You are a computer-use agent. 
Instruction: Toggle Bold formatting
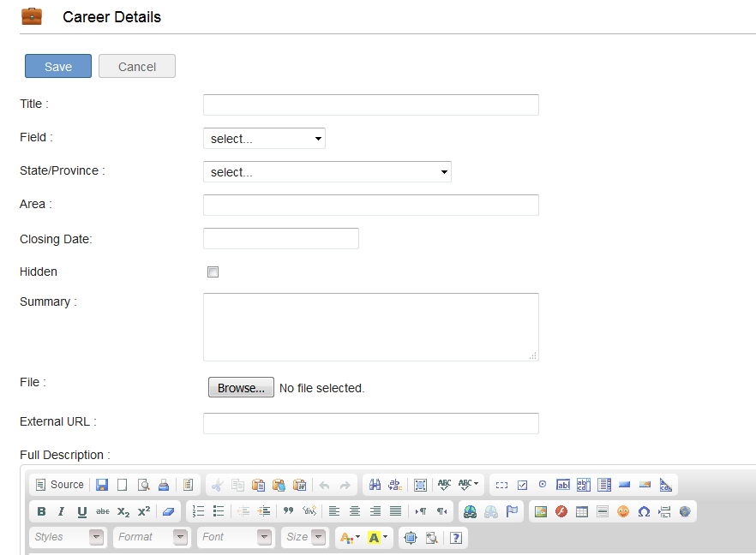(41, 511)
